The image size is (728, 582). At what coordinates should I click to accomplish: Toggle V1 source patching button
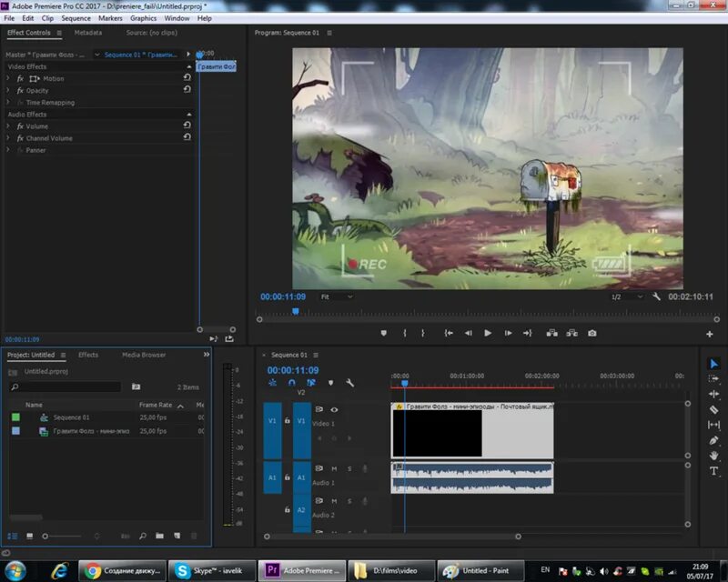click(272, 431)
